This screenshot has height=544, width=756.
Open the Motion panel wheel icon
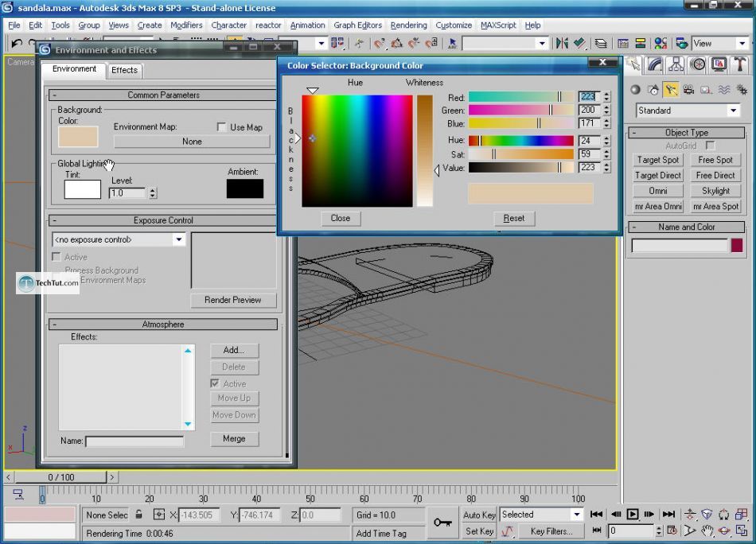pyautogui.click(x=698, y=64)
